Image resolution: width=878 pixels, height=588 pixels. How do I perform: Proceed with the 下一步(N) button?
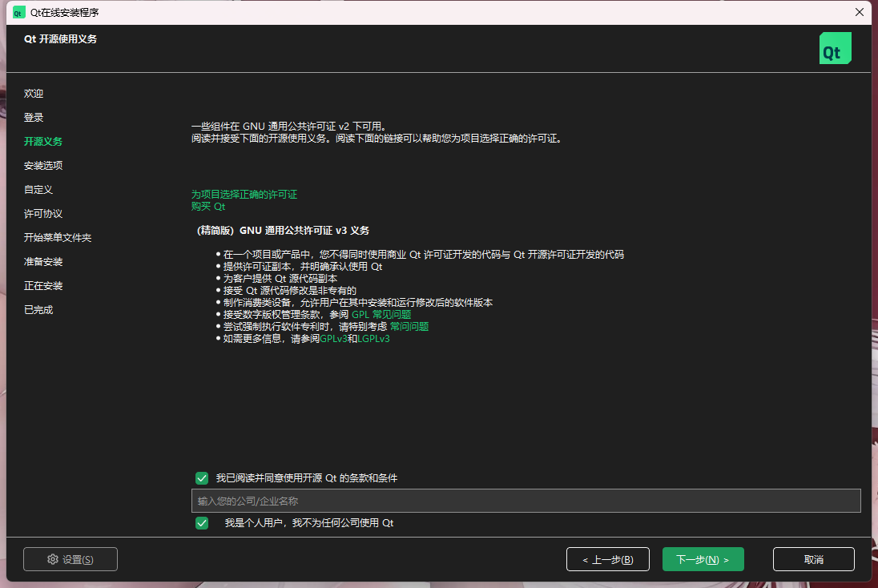coord(703,559)
